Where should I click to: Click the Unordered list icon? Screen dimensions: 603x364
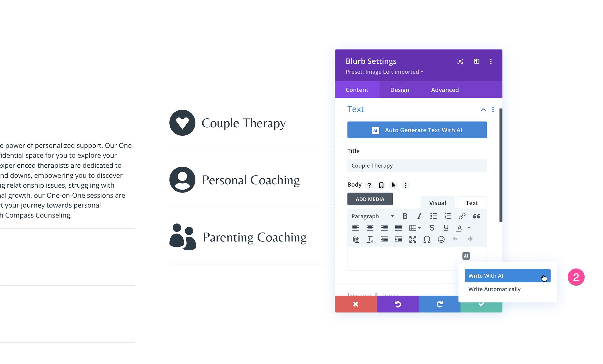[433, 216]
